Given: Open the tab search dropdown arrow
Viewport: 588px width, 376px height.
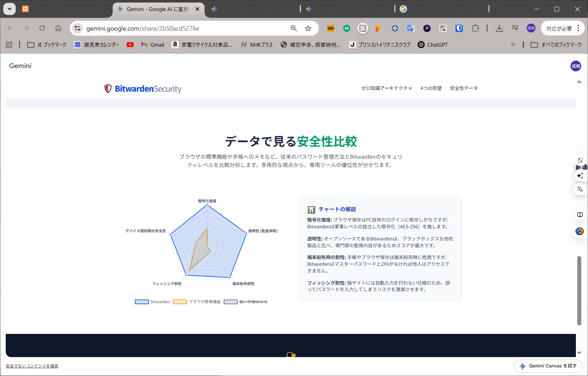Looking at the screenshot, I should pos(10,9).
